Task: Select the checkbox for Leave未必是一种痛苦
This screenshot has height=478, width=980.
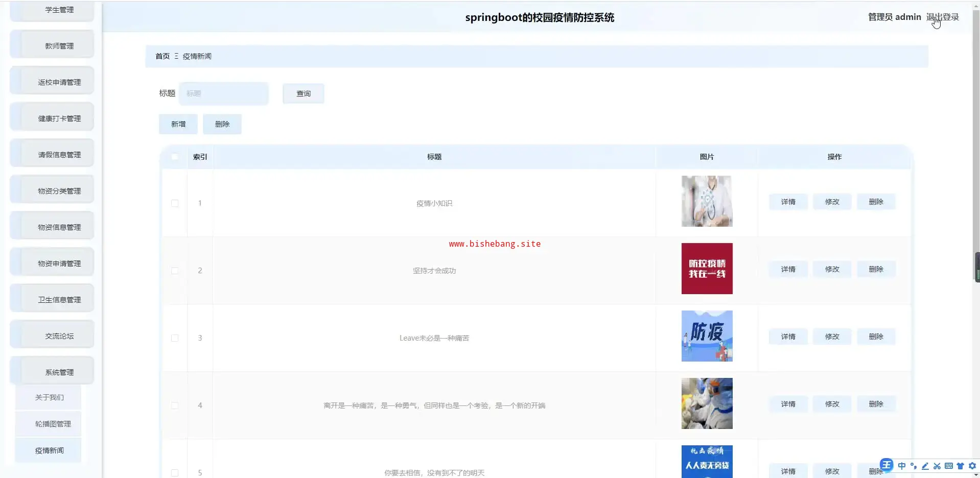Action: [x=175, y=338]
